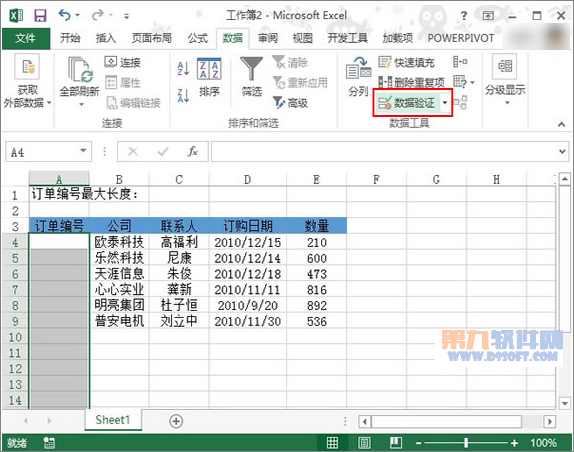Expand the 数据验证 dropdown arrow
Viewport: 574px width, 452px height.
445,103
